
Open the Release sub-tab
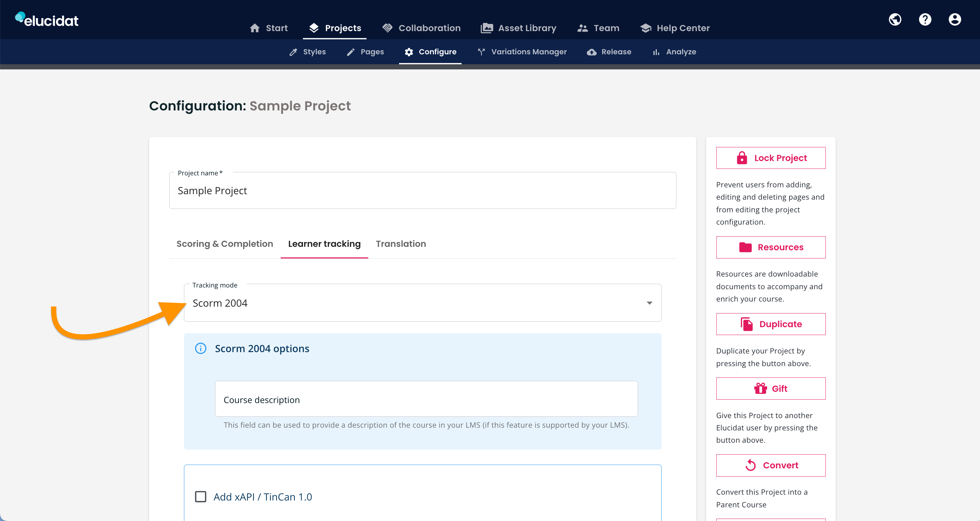click(609, 52)
